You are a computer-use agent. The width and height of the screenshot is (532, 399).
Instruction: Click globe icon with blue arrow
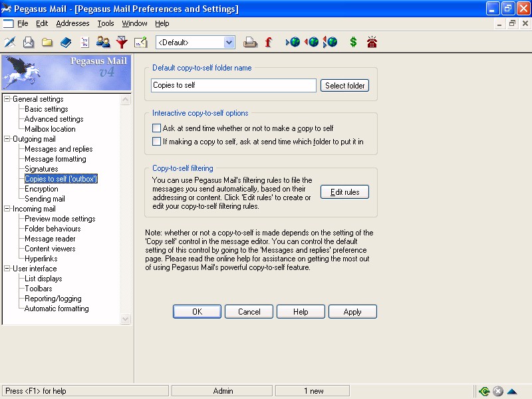(293, 42)
